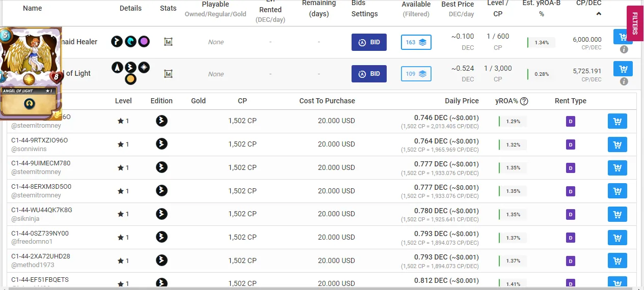The height and width of the screenshot is (290, 644).
Task: Click 0.780 DEC price in sikninja row
Action: point(446,211)
